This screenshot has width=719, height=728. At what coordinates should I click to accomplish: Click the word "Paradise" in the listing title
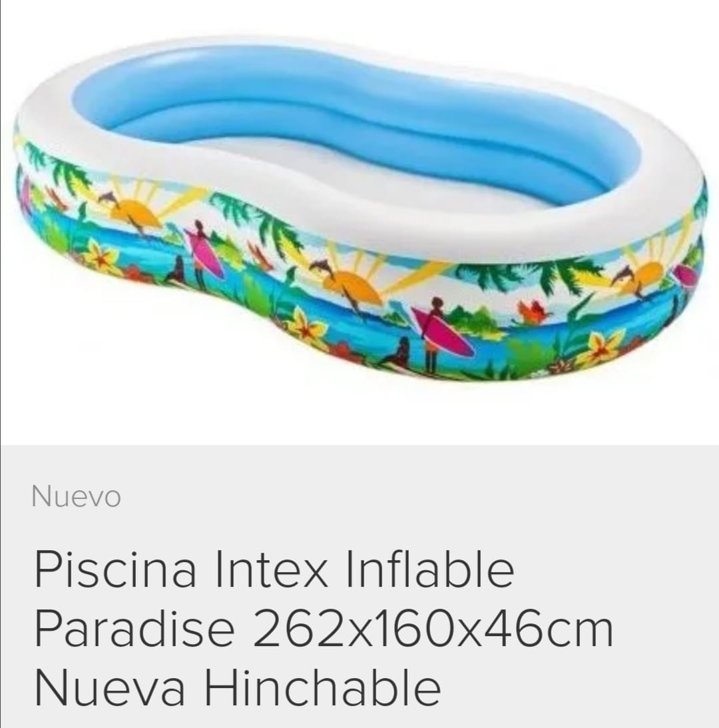coord(134,628)
